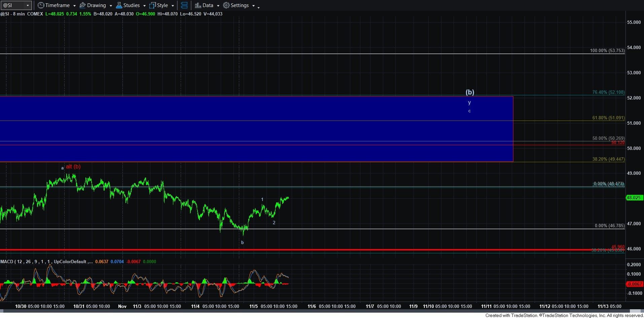The width and height of the screenshot is (644, 318).
Task: Open the Drawing menu label
Action: point(96,5)
